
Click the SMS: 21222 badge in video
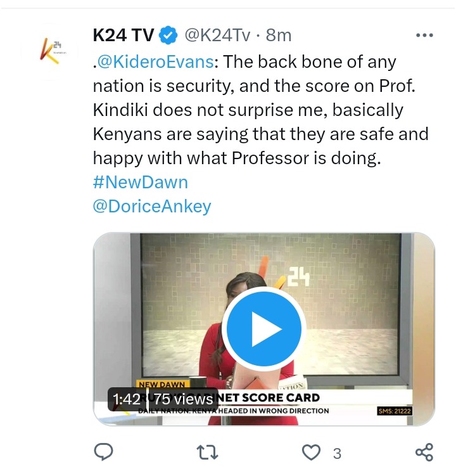click(x=394, y=411)
